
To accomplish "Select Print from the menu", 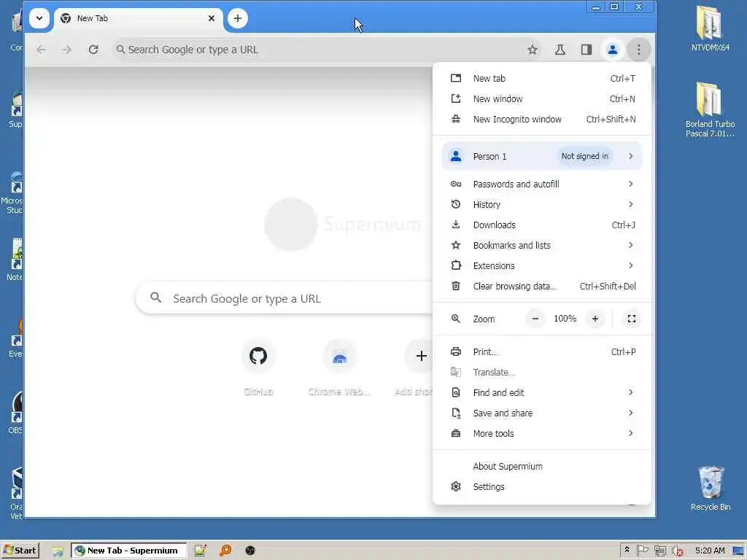I will (542, 352).
